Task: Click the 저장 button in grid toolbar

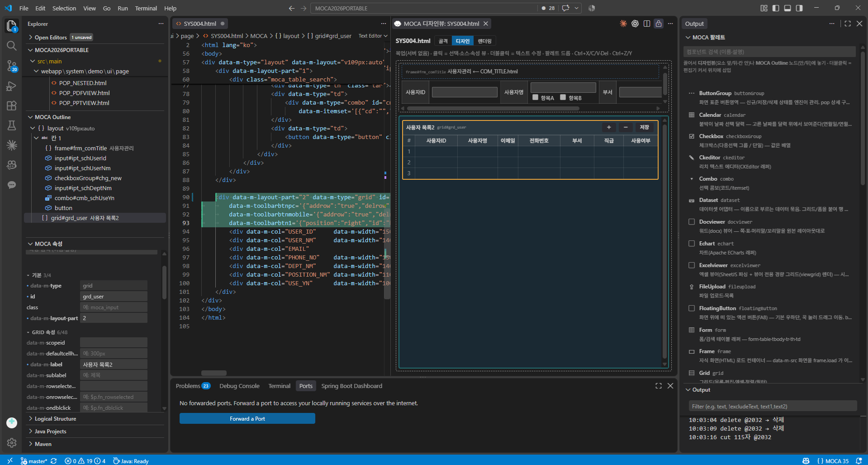Action: tap(645, 127)
